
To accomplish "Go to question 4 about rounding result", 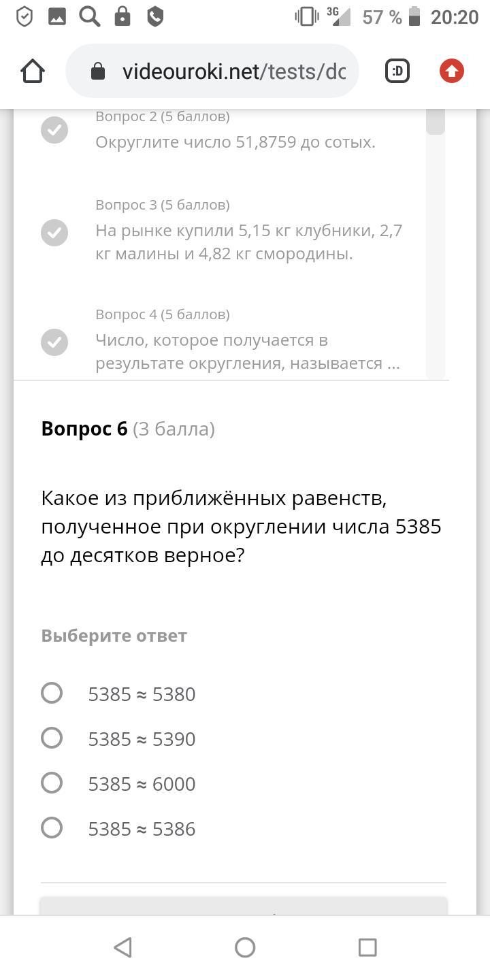I will pos(247,351).
